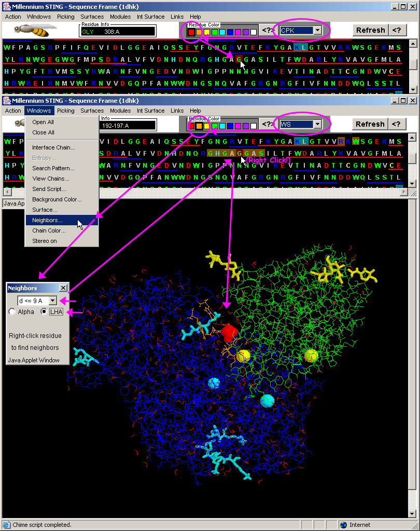Viewport: 420px width, 531px height.
Task: Click the '<?' help button beside top Refresh
Action: (397, 30)
